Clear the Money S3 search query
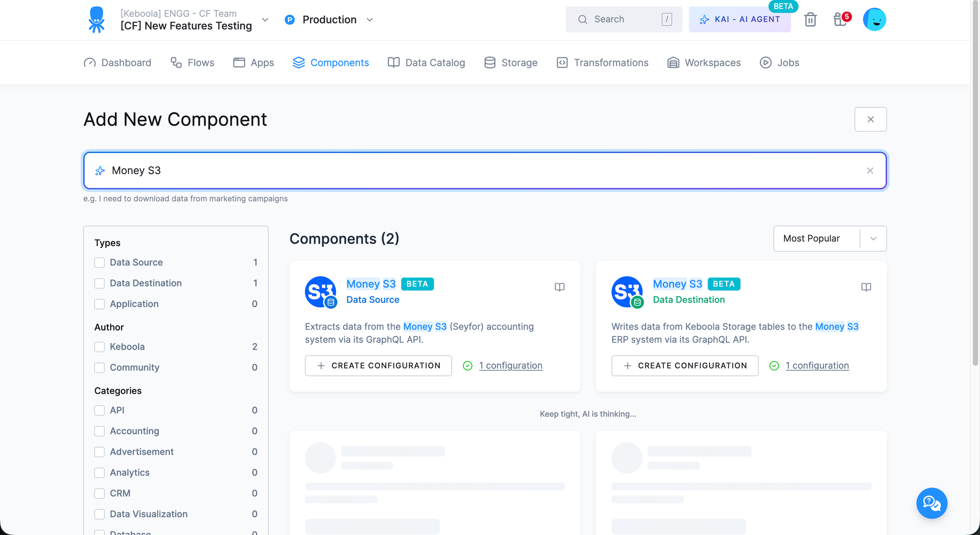 (870, 171)
